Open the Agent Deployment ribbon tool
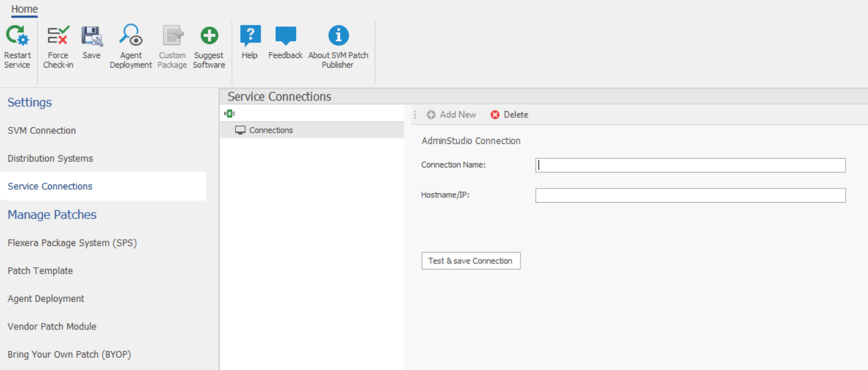Viewport: 868px width, 370px height. click(131, 36)
